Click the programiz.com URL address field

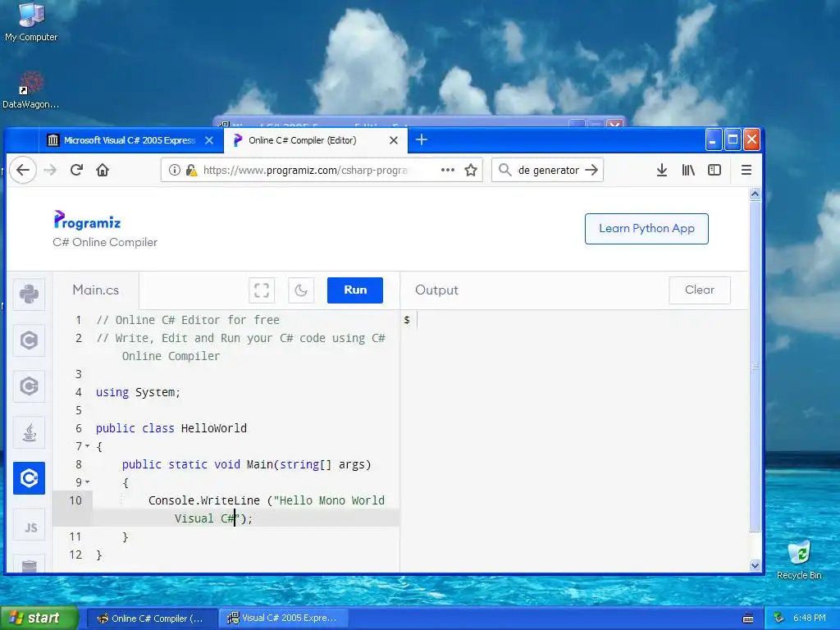[x=305, y=171]
